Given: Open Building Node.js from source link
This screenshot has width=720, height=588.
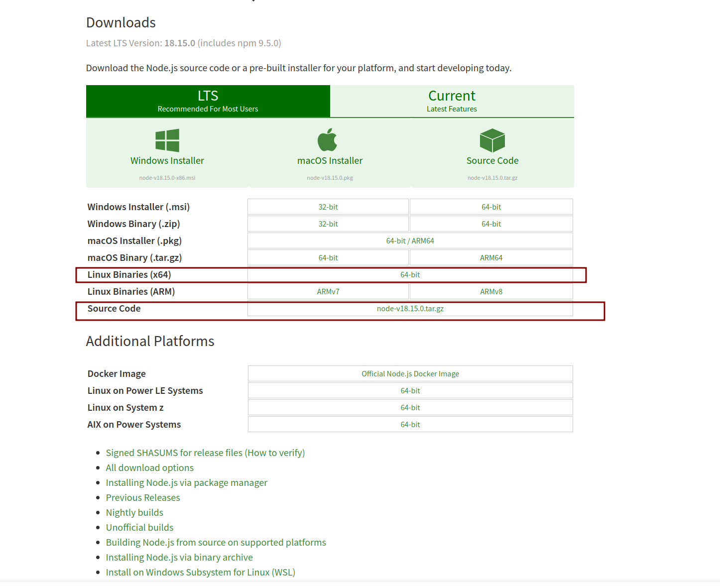Looking at the screenshot, I should [x=216, y=542].
